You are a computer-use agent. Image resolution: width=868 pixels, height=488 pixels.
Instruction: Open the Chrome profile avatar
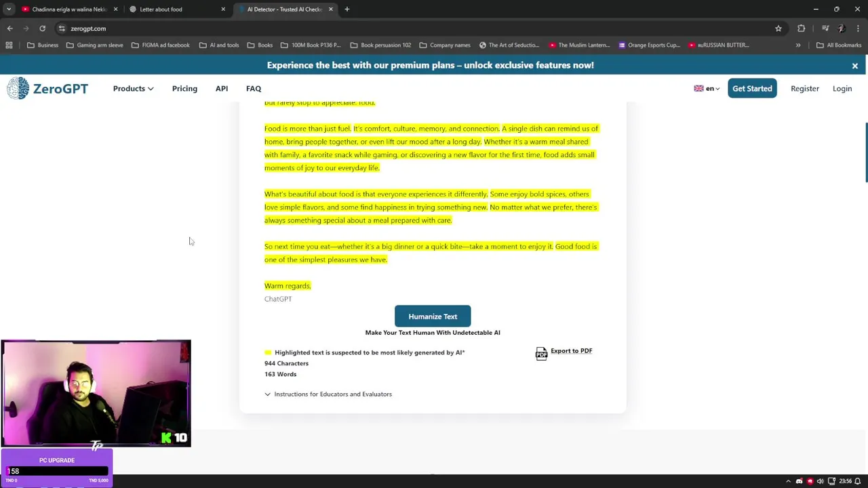[842, 28]
